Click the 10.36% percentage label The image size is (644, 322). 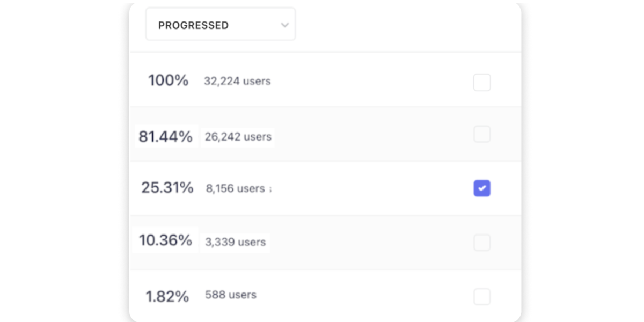coord(165,240)
